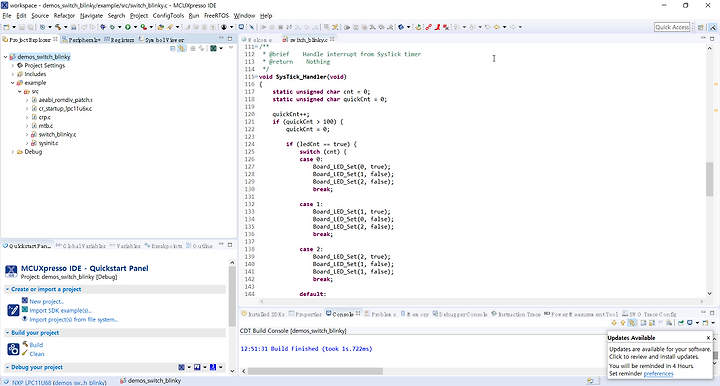The image size is (720, 386).
Task: Switch to the Registers tab
Action: 119,39
